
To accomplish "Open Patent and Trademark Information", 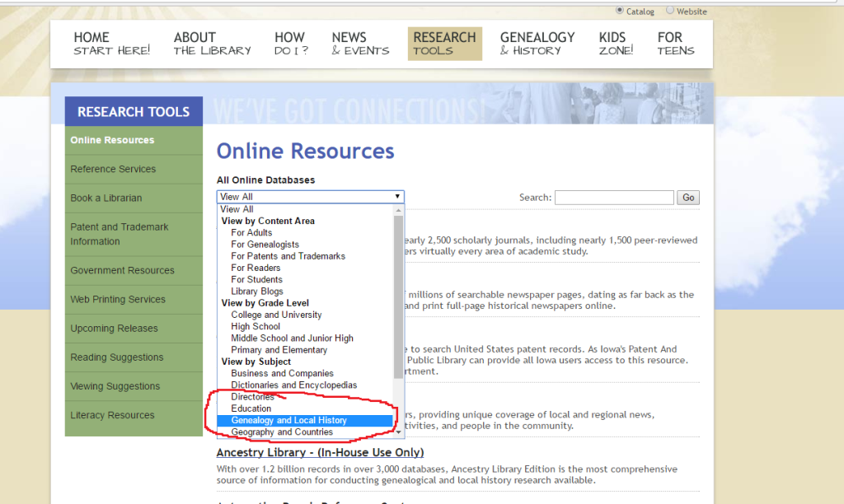I will 120,234.
